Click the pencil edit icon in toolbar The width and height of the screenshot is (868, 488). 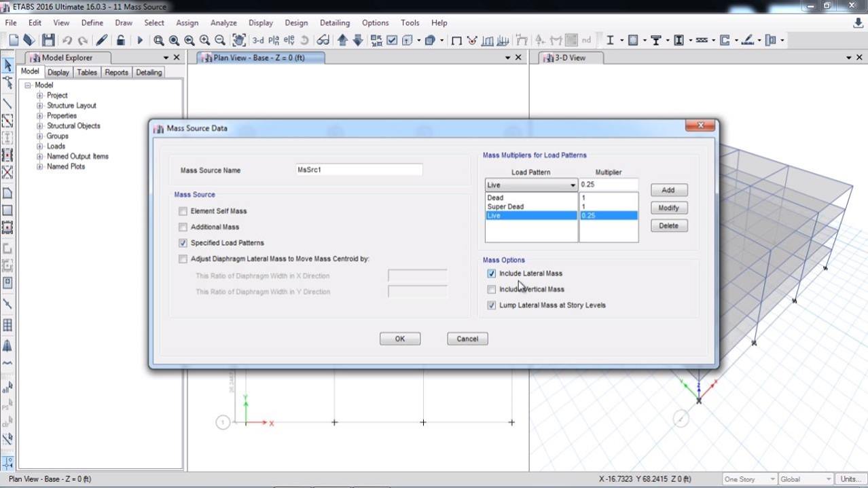coord(102,41)
